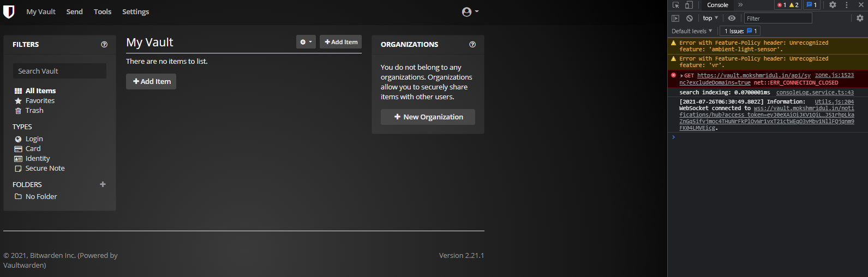868x277 pixels.
Task: Open the DevTools settings gear
Action: 833,5
